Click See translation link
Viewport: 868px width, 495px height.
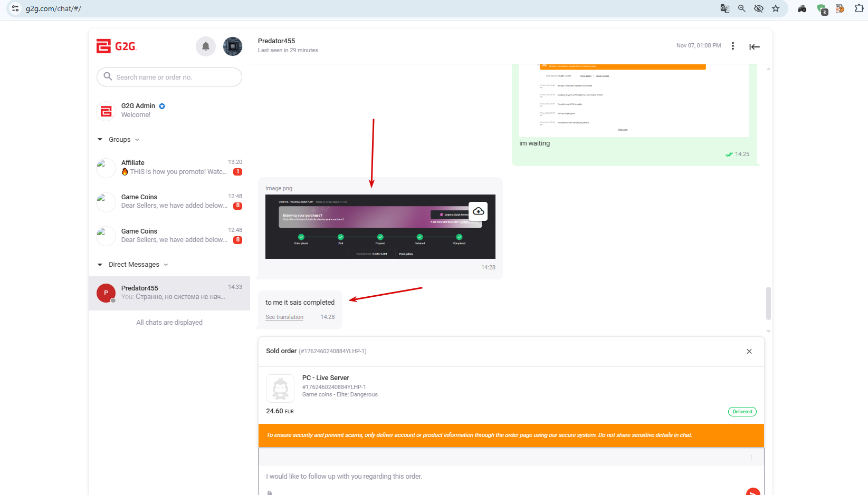(284, 317)
